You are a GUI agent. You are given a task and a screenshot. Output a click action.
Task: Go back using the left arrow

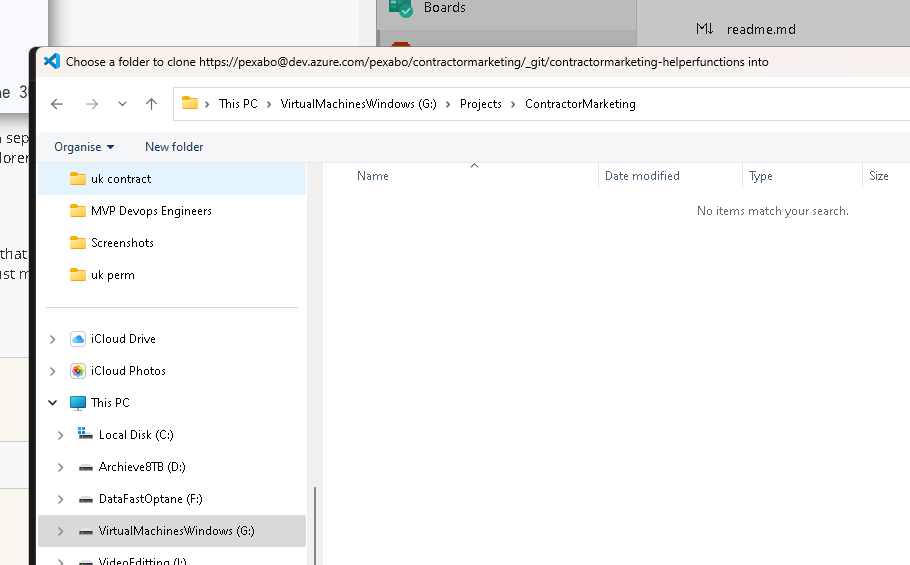pyautogui.click(x=57, y=104)
